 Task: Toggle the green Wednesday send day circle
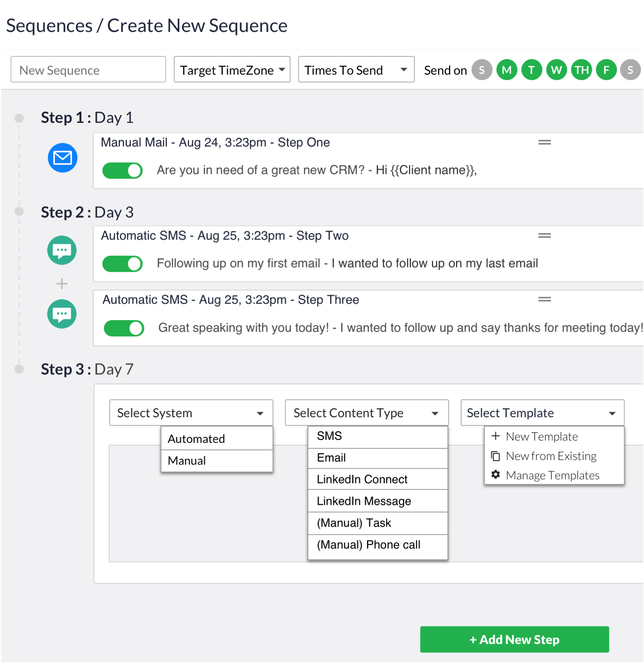tap(556, 70)
